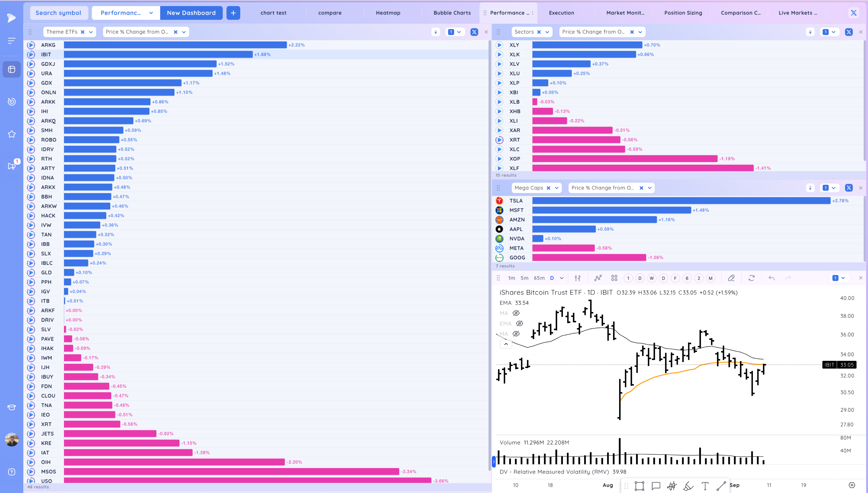Viewport: 868px width, 493px height.
Task: Show the hidden EMA indicator
Action: pos(519,323)
